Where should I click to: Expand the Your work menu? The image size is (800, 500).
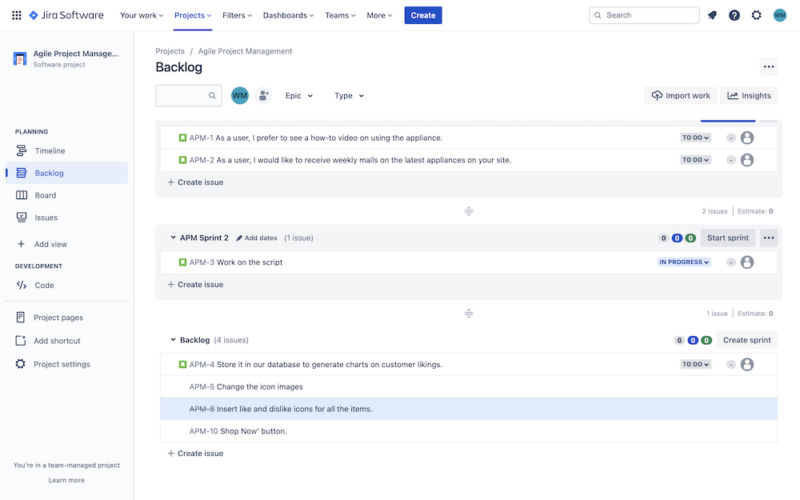[141, 15]
